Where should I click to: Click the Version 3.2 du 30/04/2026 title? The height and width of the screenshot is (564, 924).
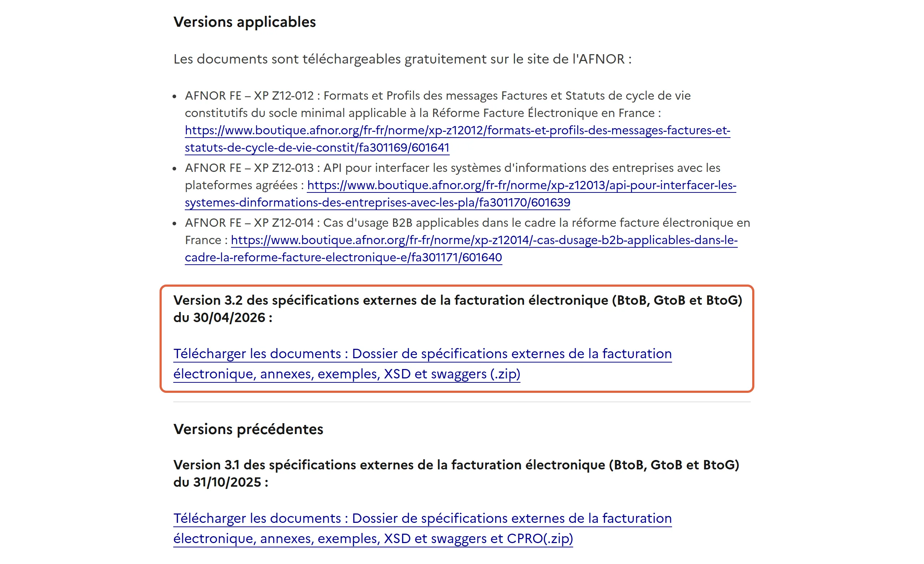458,309
